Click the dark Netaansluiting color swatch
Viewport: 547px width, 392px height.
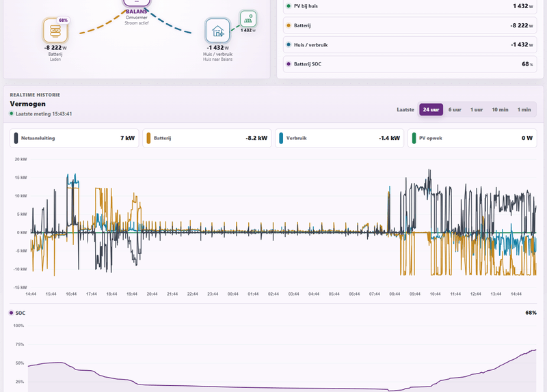(x=16, y=138)
